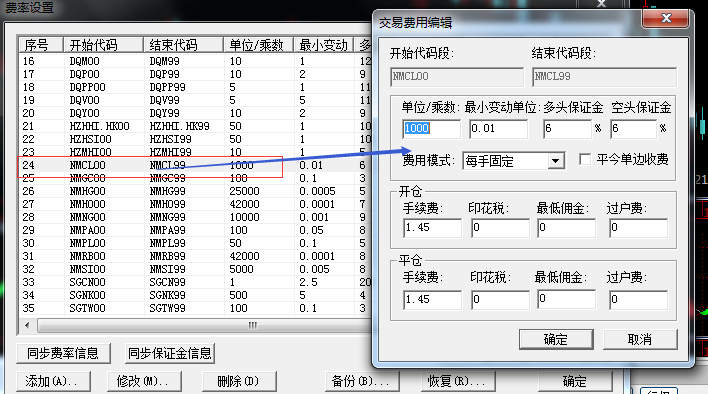Screen dimensions: 708x394
Task: Click the scrollbar left arrow in rate table
Action: tap(27, 325)
